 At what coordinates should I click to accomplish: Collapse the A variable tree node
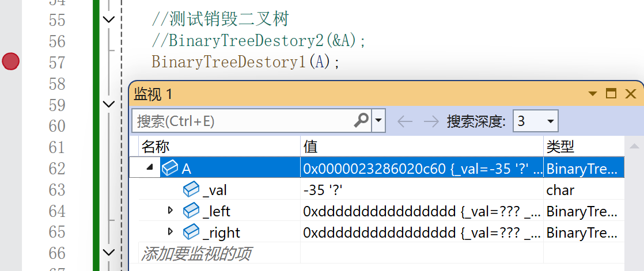click(x=150, y=167)
